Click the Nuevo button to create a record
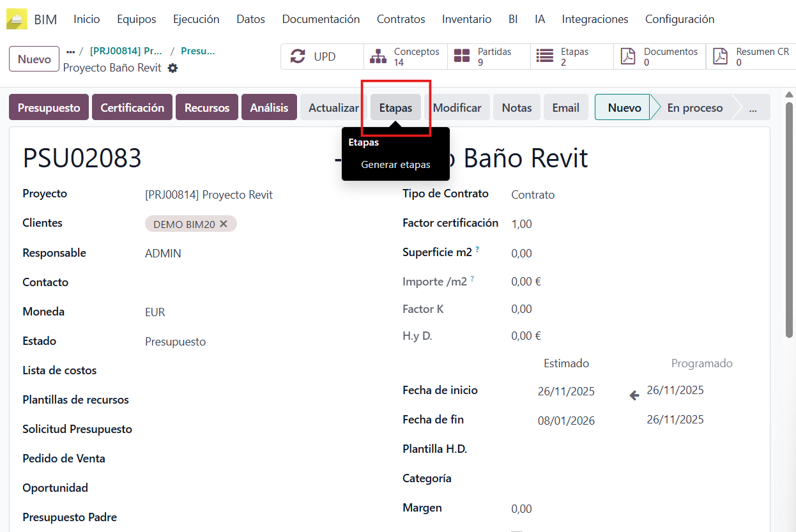 point(34,58)
